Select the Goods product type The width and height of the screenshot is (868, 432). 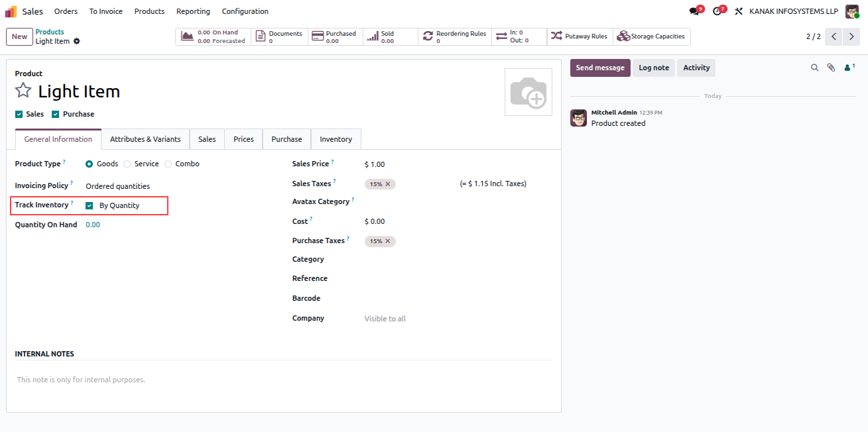(90, 164)
